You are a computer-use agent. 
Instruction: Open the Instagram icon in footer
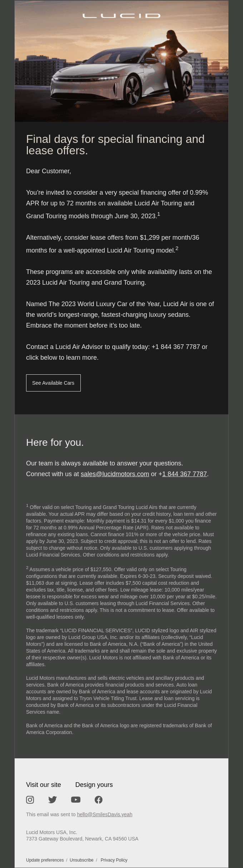(30, 799)
